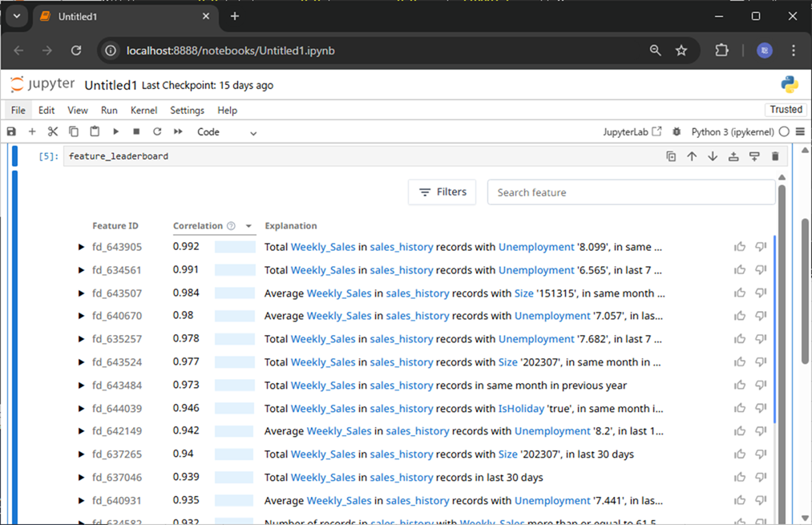The height and width of the screenshot is (525, 812).
Task: Delete the cell using trash icon
Action: point(775,155)
